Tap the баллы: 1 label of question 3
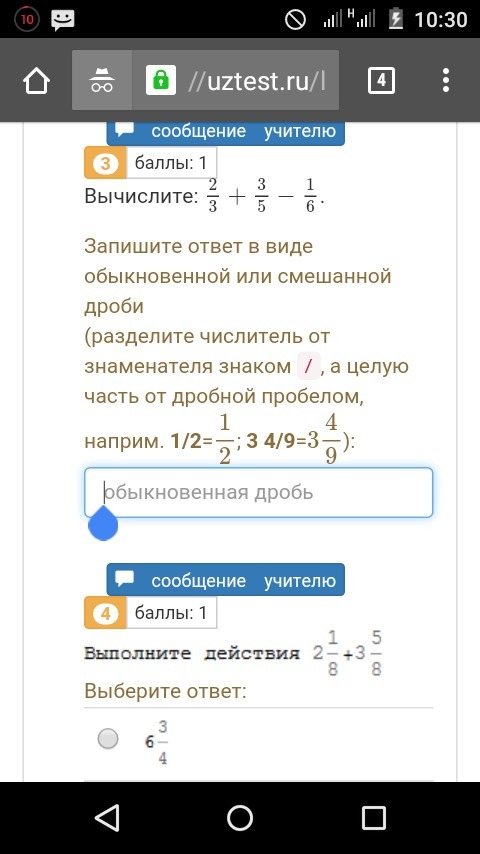480x854 pixels. (172, 163)
